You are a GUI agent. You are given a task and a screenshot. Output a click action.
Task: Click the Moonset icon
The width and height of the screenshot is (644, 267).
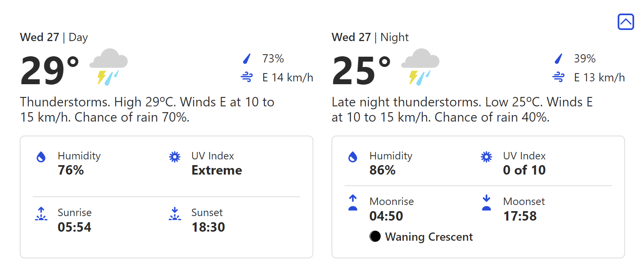486,203
